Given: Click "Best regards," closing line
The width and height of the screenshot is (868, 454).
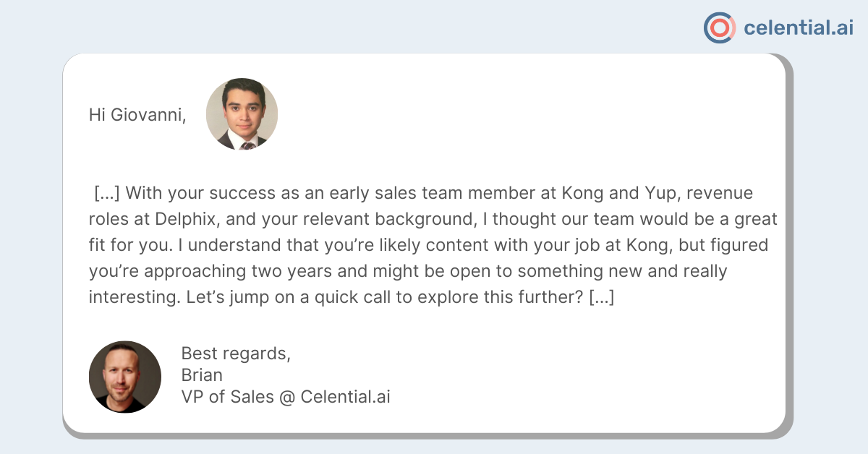Looking at the screenshot, I should 236,354.
